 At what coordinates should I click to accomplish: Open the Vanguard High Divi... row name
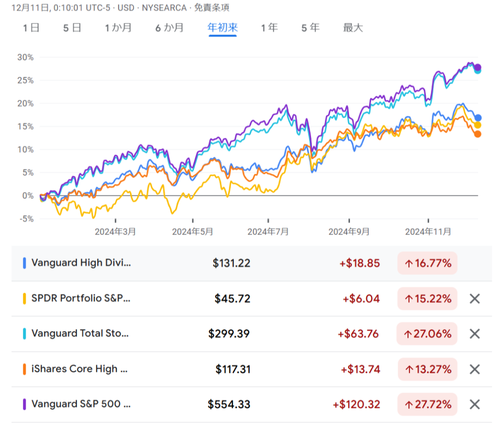pyautogui.click(x=81, y=263)
